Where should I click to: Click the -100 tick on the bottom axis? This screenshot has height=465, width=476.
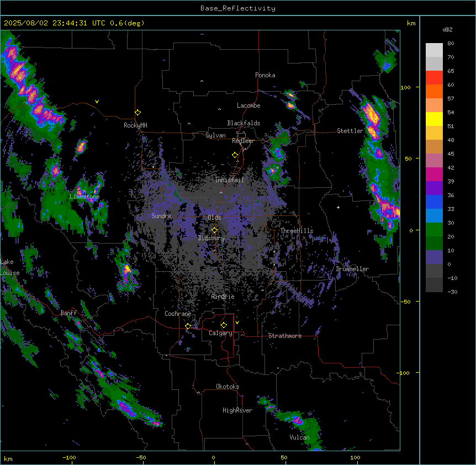click(69, 457)
